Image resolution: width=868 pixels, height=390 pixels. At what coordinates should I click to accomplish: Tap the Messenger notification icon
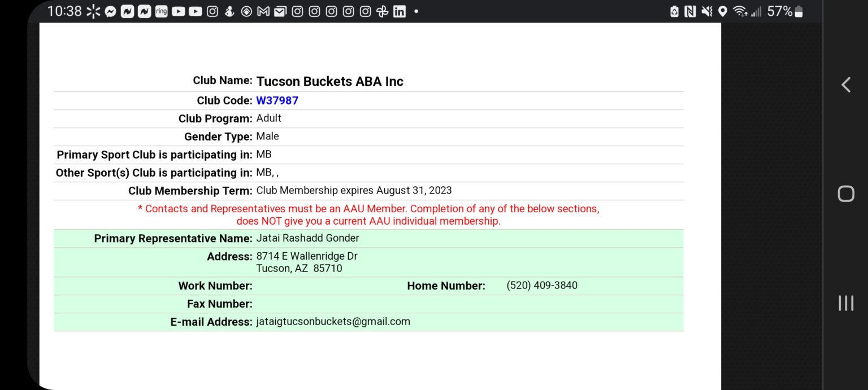click(x=111, y=11)
